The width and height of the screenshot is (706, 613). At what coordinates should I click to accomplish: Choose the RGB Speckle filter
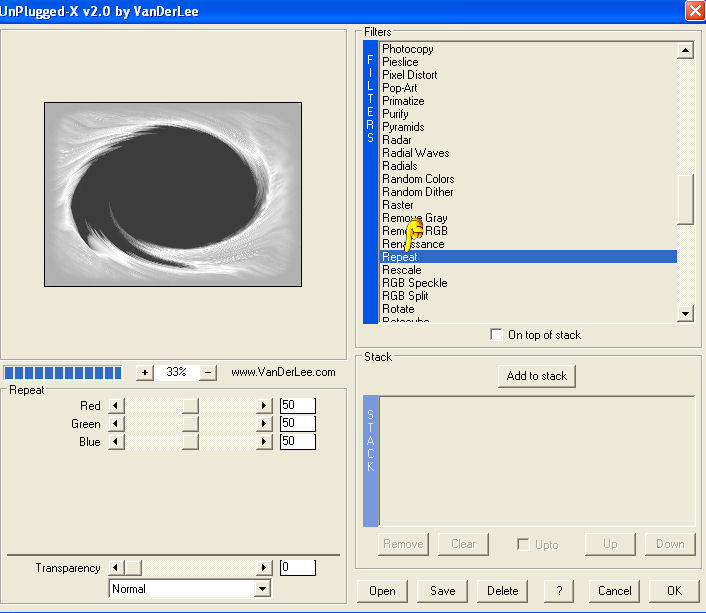[414, 283]
